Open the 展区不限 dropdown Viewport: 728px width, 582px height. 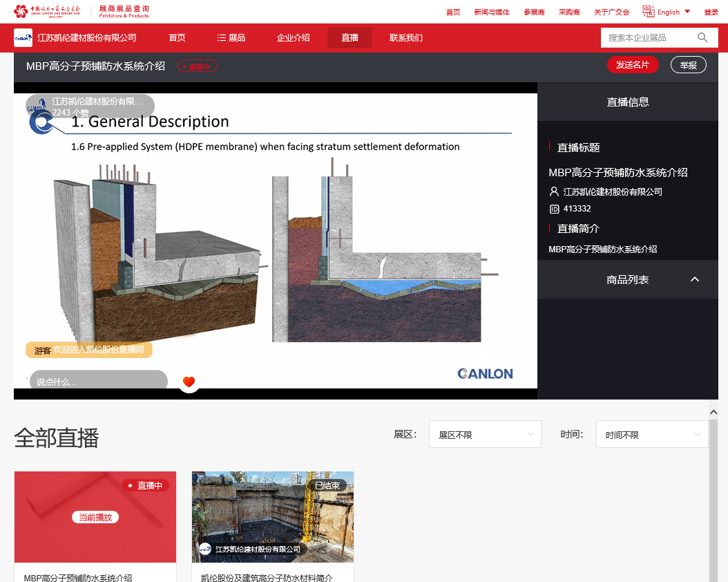click(x=485, y=434)
